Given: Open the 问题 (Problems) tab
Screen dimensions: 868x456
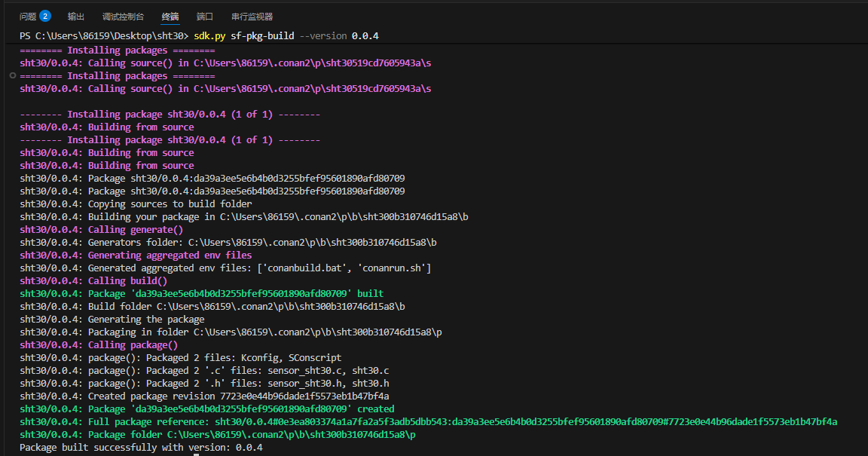Looking at the screenshot, I should click(28, 16).
